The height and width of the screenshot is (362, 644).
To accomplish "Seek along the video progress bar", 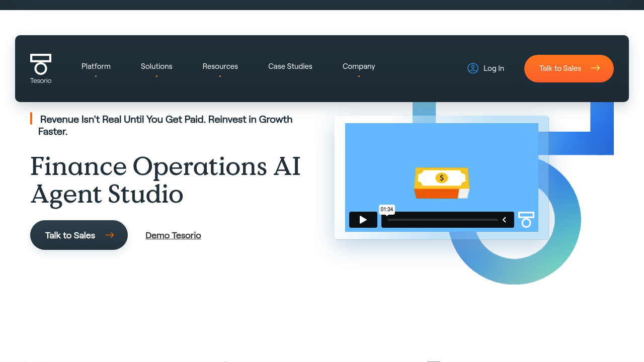I will tap(442, 220).
